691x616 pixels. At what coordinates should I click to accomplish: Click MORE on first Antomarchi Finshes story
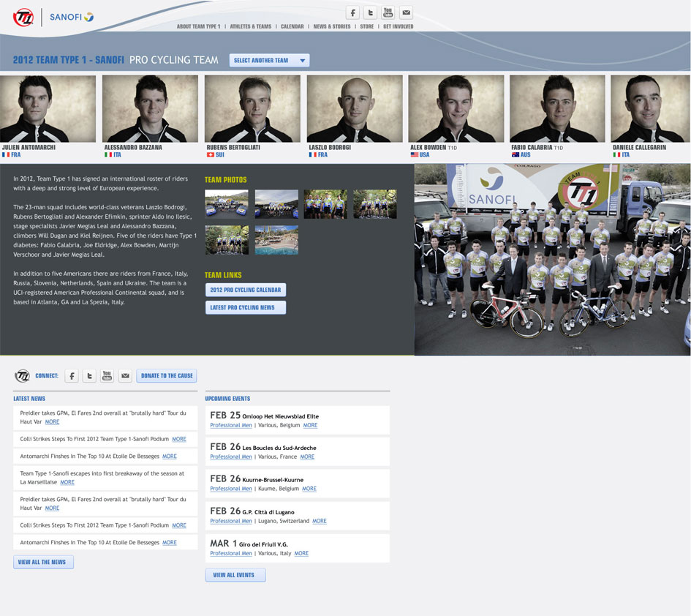tap(169, 457)
